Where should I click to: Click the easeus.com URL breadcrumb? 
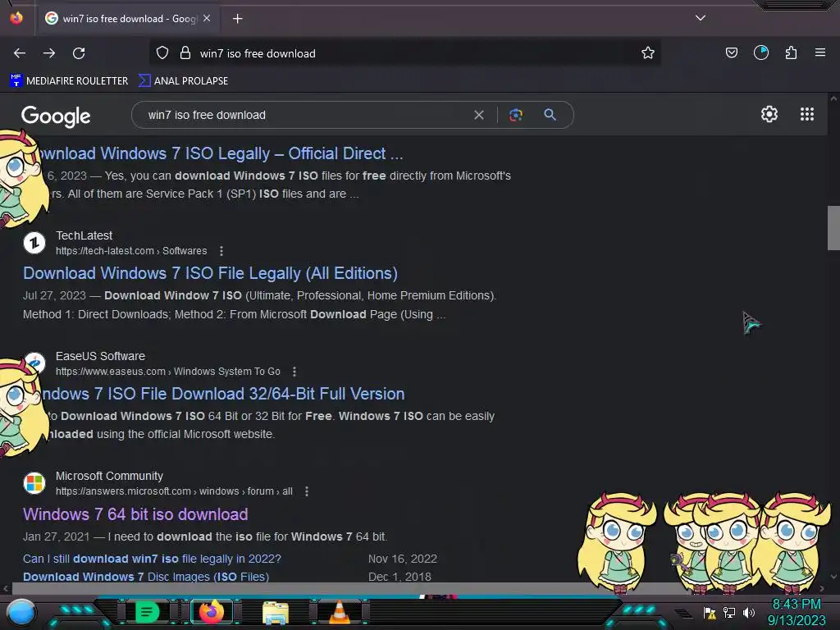(x=167, y=372)
